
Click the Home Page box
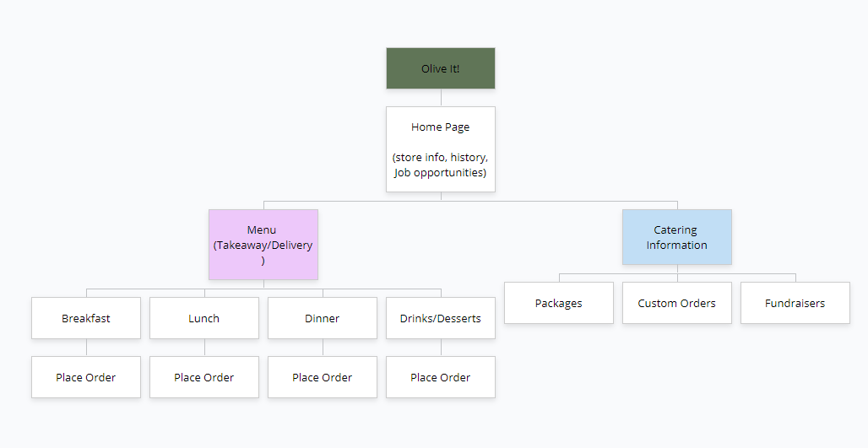click(x=440, y=149)
